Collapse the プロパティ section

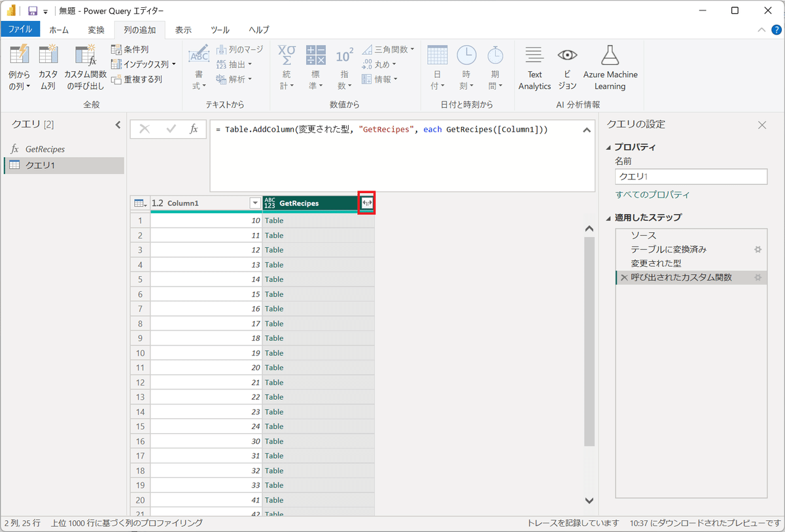tap(610, 147)
